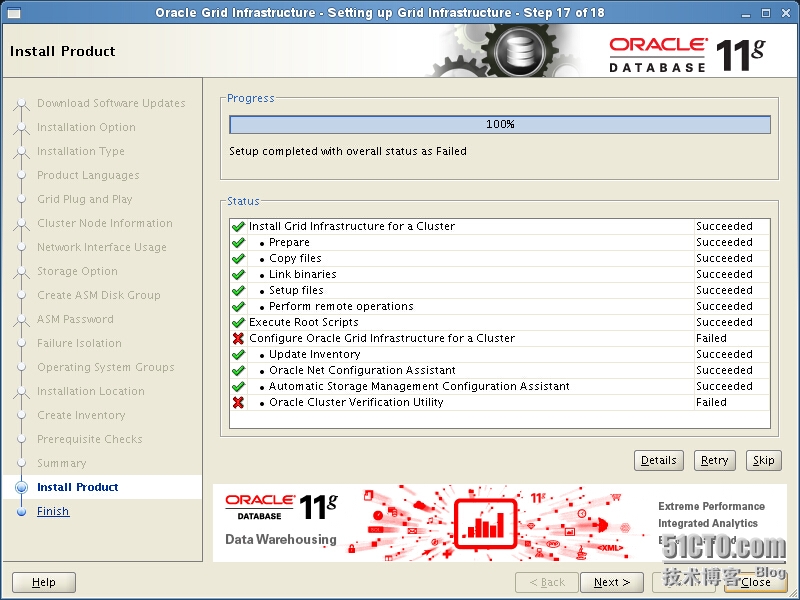Open Details for the failed step
This screenshot has height=600, width=800.
pos(659,461)
